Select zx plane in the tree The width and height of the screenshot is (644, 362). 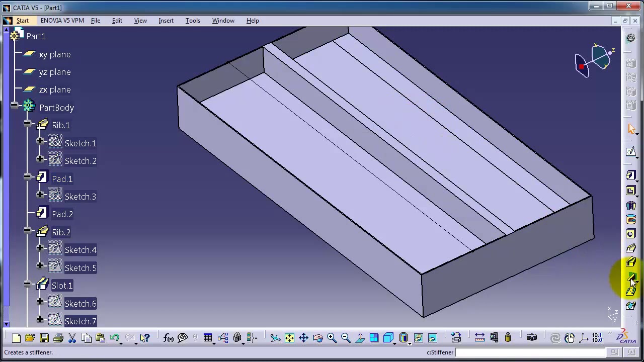point(55,89)
